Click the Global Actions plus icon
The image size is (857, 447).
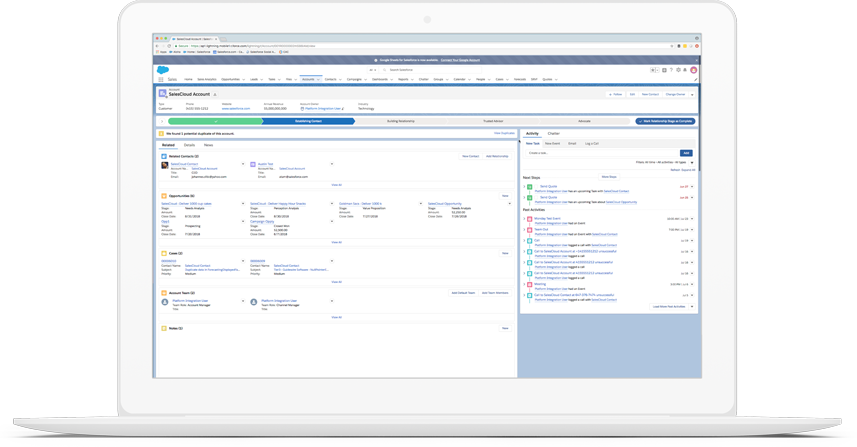[x=664, y=70]
